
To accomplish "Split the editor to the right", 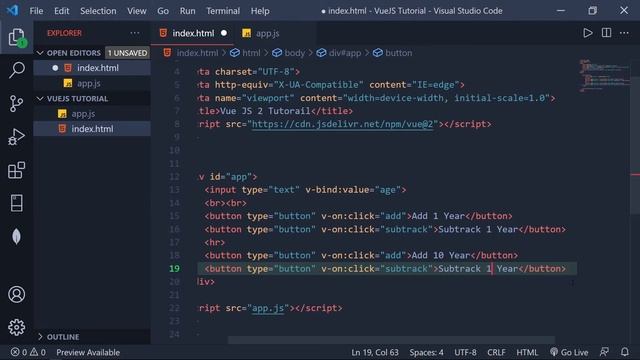I will click(606, 33).
